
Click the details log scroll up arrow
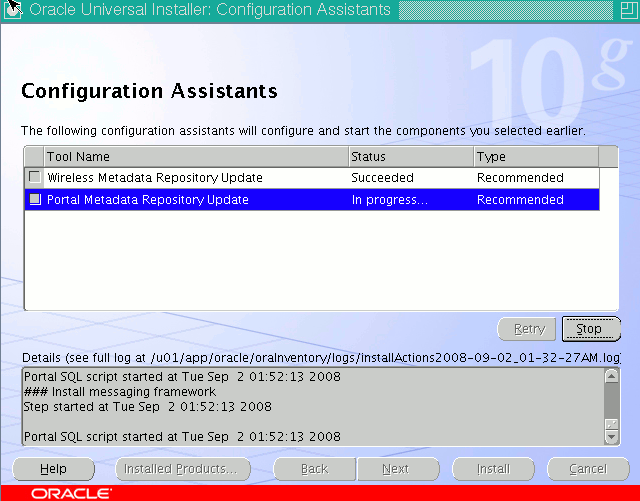pos(611,376)
